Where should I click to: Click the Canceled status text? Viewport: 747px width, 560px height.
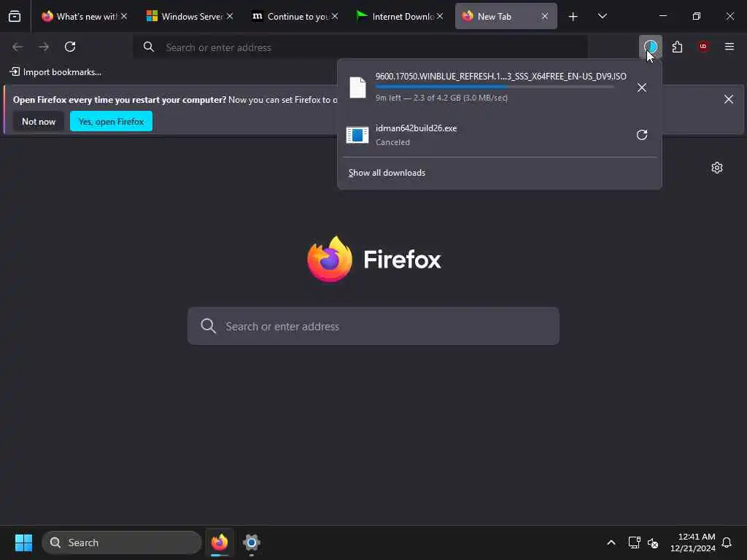pos(392,142)
